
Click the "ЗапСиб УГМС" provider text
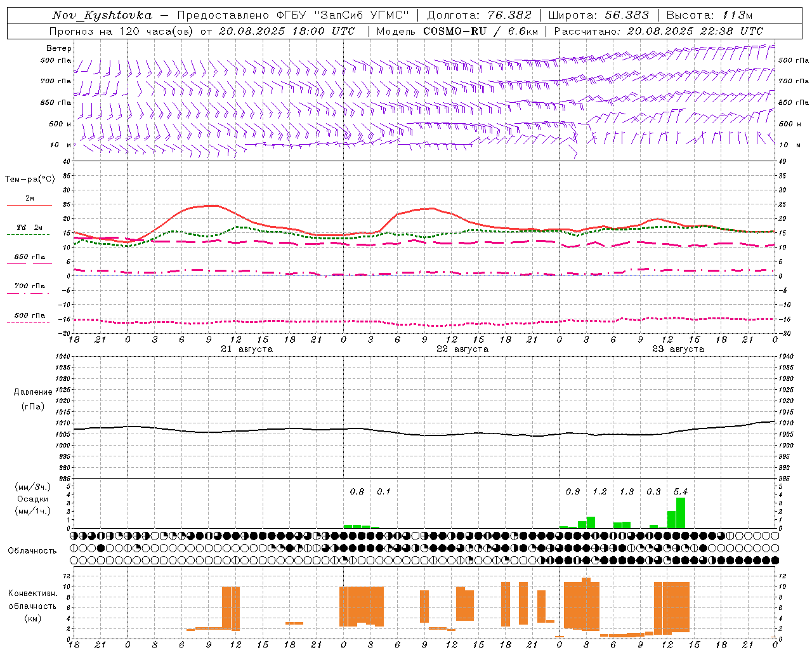(x=362, y=15)
